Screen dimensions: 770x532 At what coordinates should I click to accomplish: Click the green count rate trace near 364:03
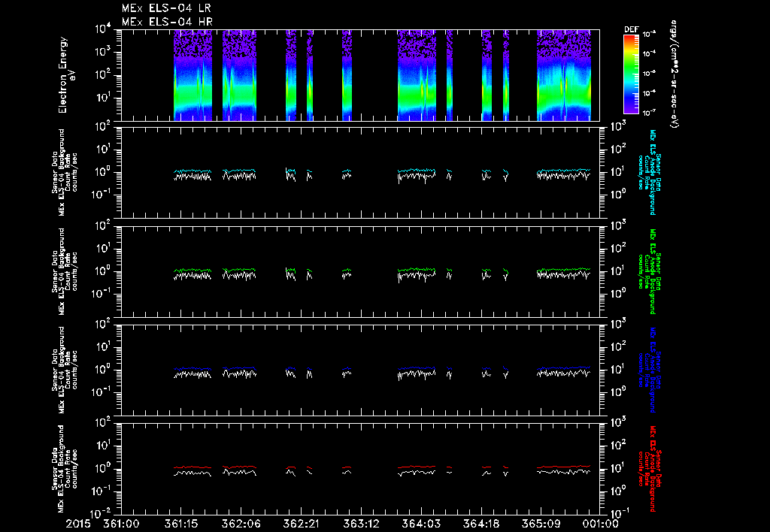(417, 270)
